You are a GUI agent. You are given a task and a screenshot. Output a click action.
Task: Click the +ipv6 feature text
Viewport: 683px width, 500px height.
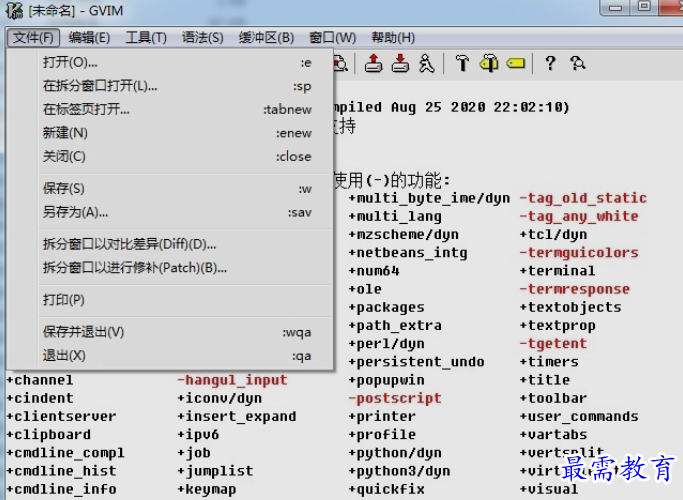click(x=198, y=435)
